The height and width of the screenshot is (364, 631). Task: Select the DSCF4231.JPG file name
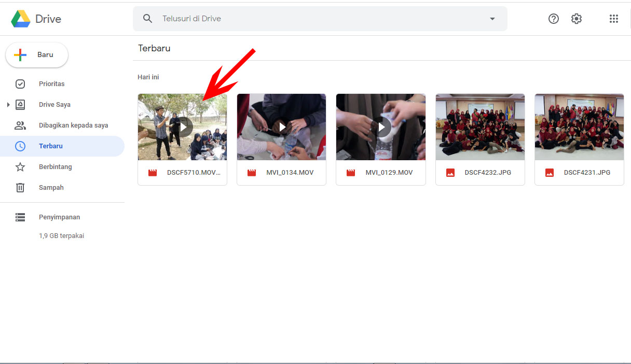(587, 173)
